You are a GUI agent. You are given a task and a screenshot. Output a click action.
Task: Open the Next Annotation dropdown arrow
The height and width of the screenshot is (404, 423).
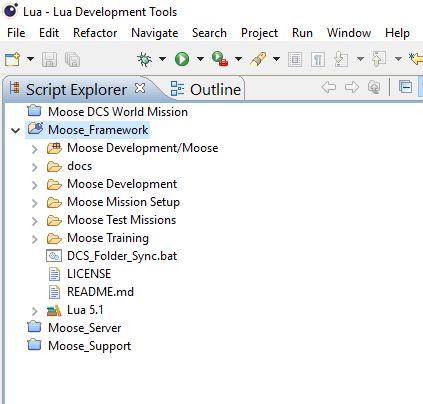(360, 59)
